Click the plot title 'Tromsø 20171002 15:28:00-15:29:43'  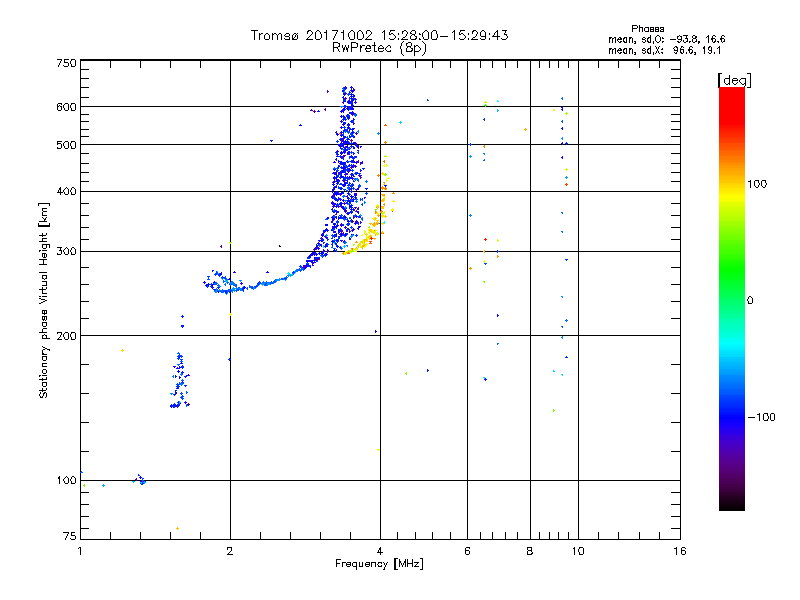pyautogui.click(x=379, y=35)
